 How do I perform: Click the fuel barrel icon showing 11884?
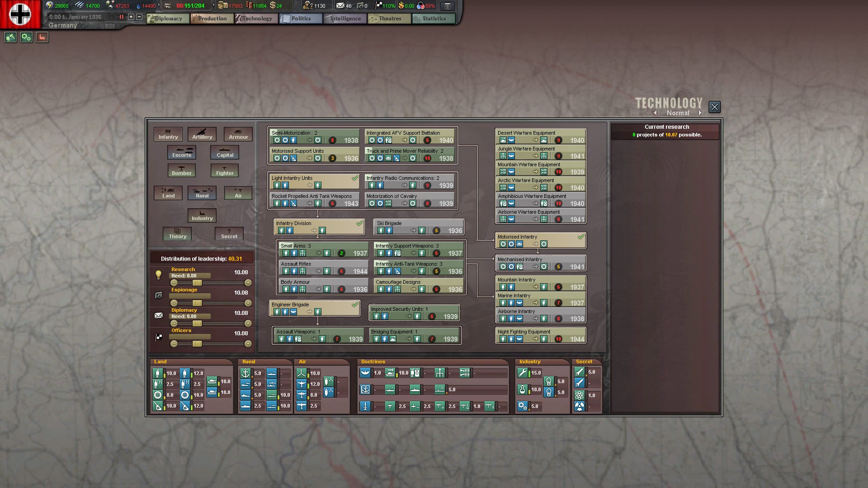click(249, 6)
